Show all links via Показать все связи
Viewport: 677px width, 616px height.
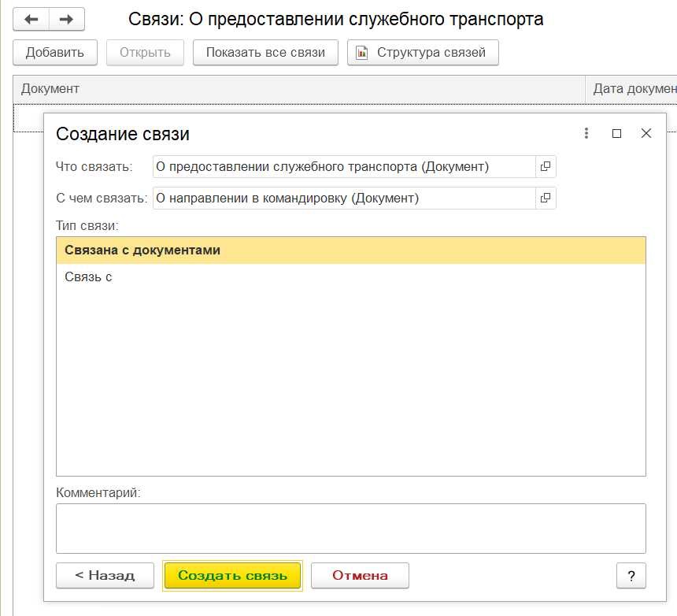pyautogui.click(x=265, y=52)
